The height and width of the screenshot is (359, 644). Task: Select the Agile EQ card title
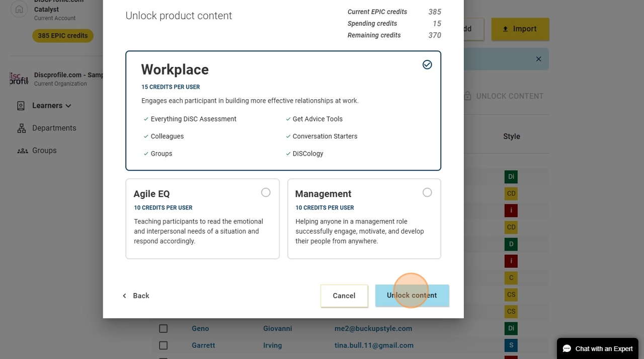[x=151, y=194]
